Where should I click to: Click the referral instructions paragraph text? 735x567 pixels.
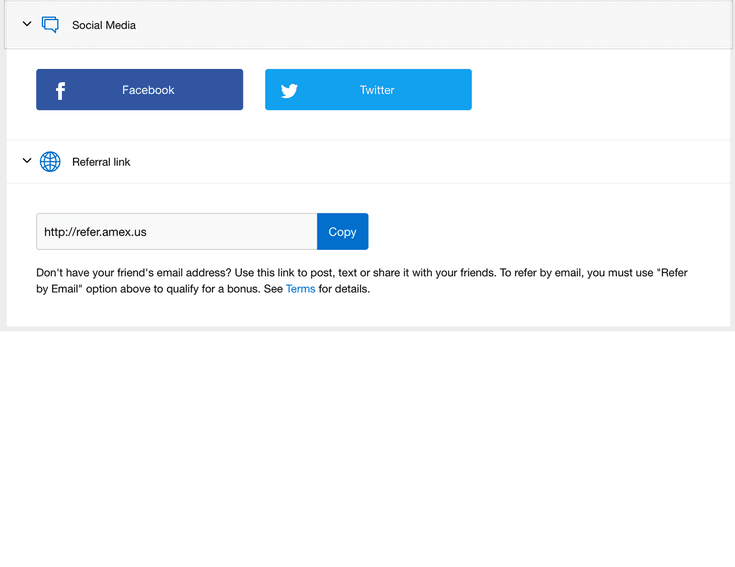[x=360, y=273]
